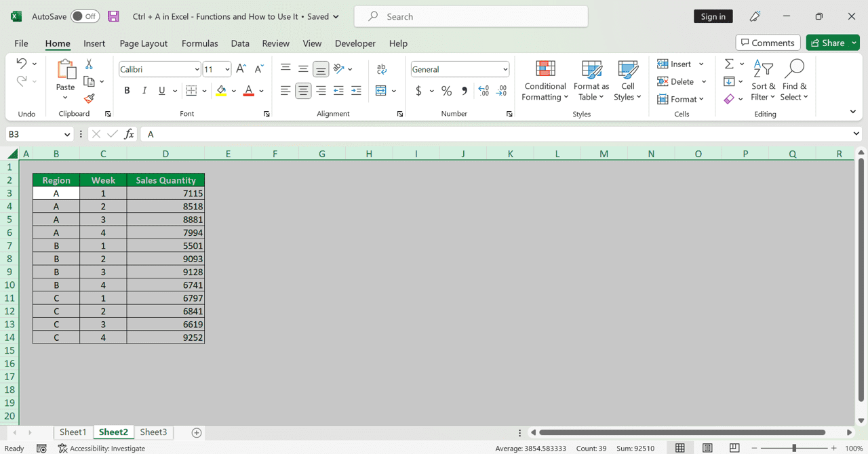Click the Copy icon

point(89,81)
